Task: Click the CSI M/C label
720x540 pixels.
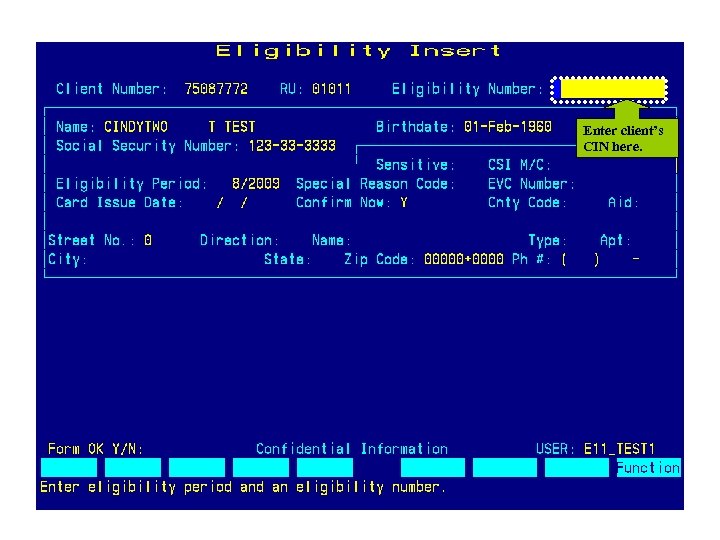Action: pyautogui.click(x=519, y=165)
